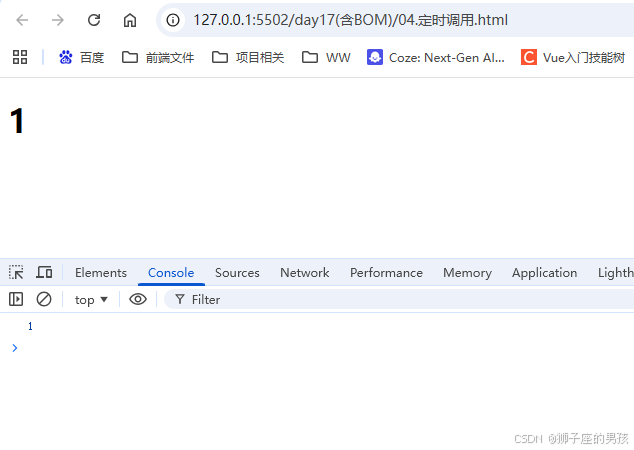
Task: Open the 前端文件 bookmark folder
Action: point(158,57)
